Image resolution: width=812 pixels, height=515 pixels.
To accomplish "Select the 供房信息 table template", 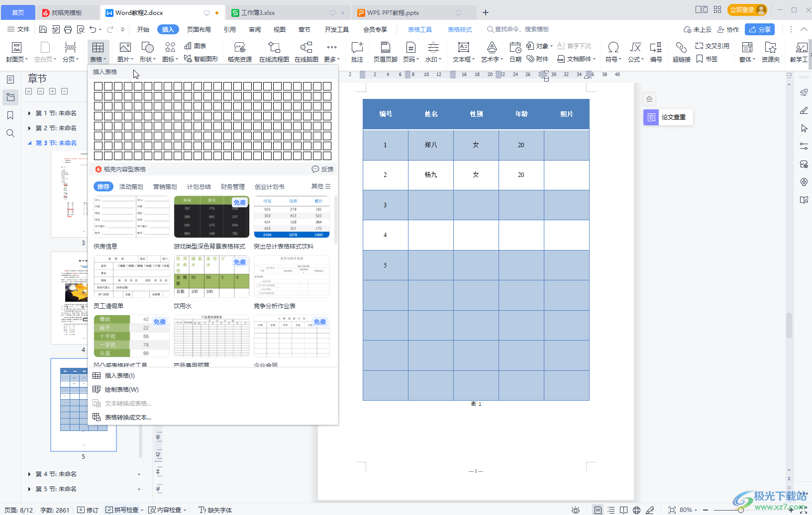I will pyautogui.click(x=131, y=216).
